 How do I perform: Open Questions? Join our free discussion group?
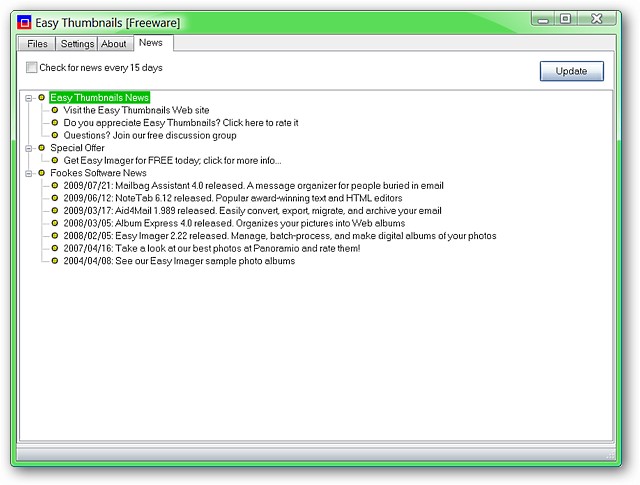coord(150,135)
